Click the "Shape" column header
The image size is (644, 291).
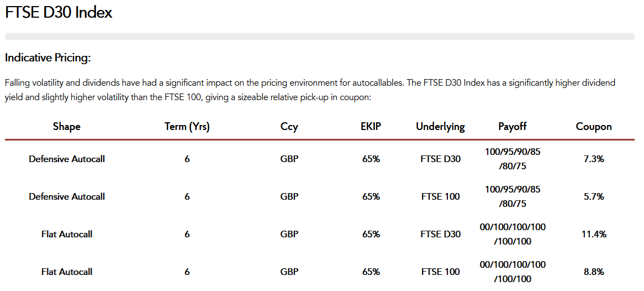coord(67,126)
